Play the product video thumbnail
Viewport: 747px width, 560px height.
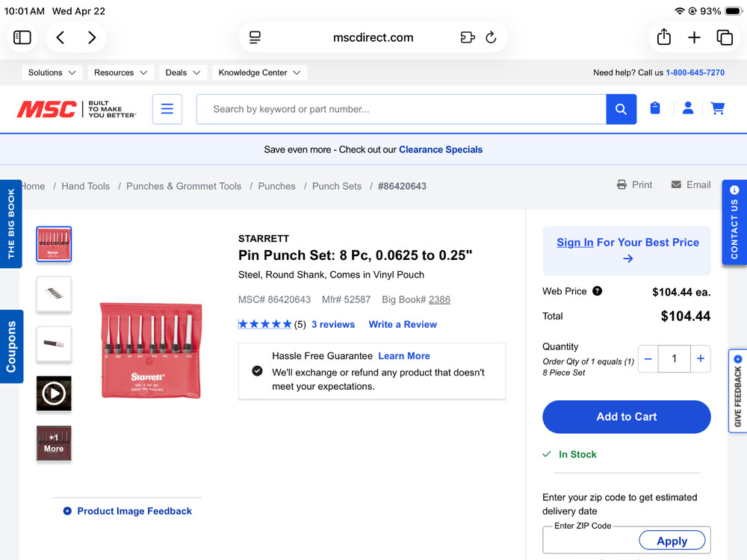point(54,393)
